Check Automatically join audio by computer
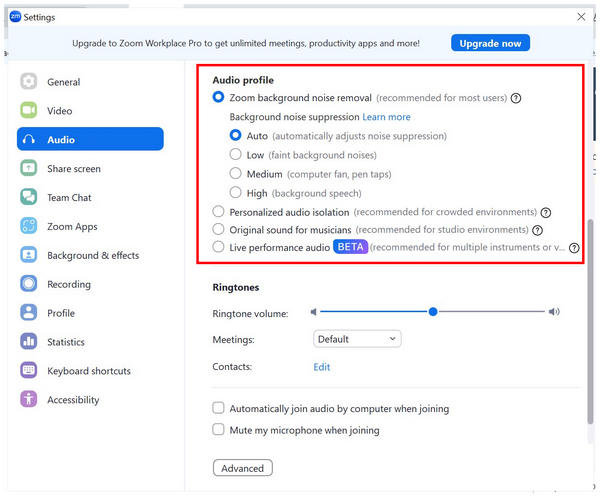This screenshot has height=498, width=600. click(218, 408)
